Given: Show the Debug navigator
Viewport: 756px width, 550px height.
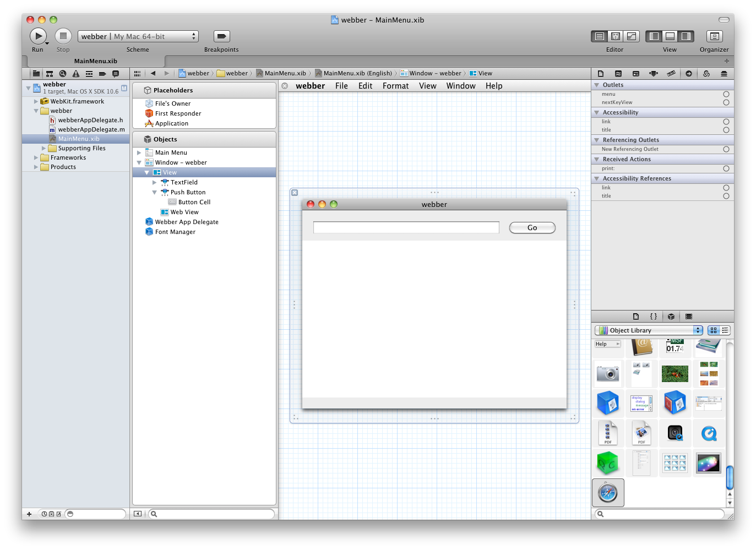Looking at the screenshot, I should pyautogui.click(x=89, y=73).
